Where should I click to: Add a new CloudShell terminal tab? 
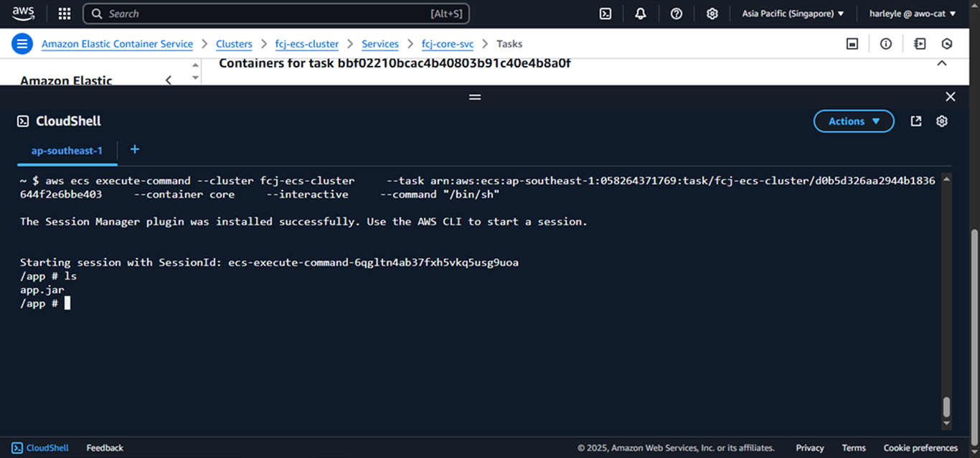134,149
